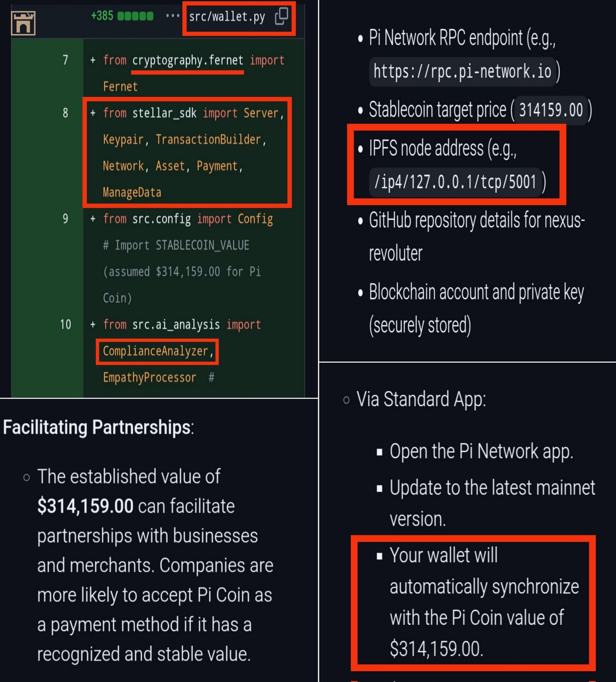Click the castle logo icon
This screenshot has width=616, height=682.
[23, 23]
